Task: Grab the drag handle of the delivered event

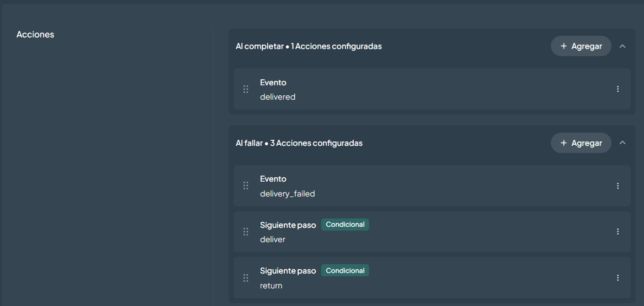Action: coord(246,89)
